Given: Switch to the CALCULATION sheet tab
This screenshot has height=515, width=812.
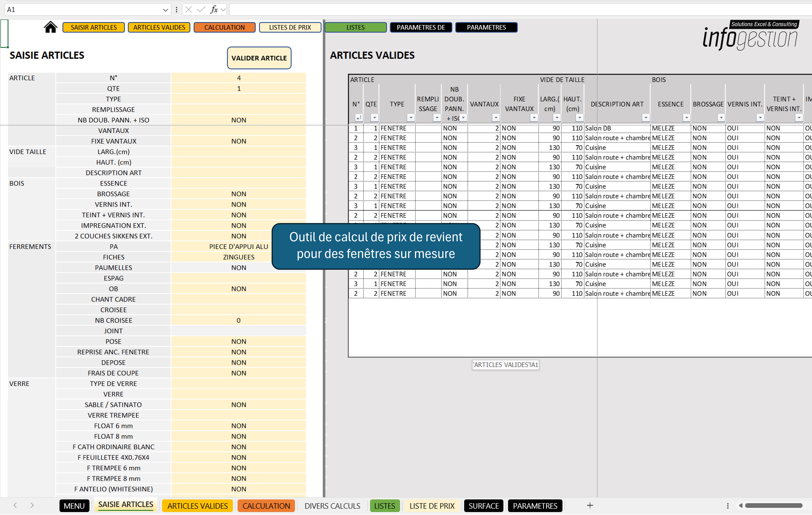Looking at the screenshot, I should coord(266,506).
